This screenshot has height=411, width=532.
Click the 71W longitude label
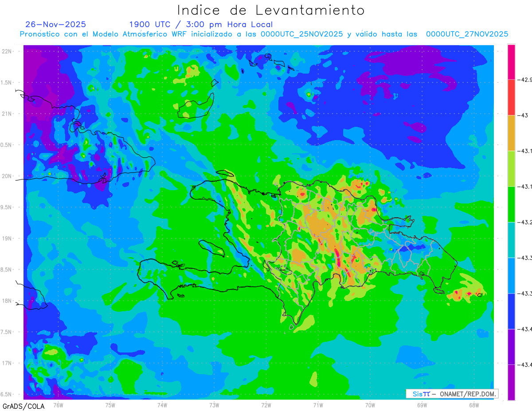(318, 404)
